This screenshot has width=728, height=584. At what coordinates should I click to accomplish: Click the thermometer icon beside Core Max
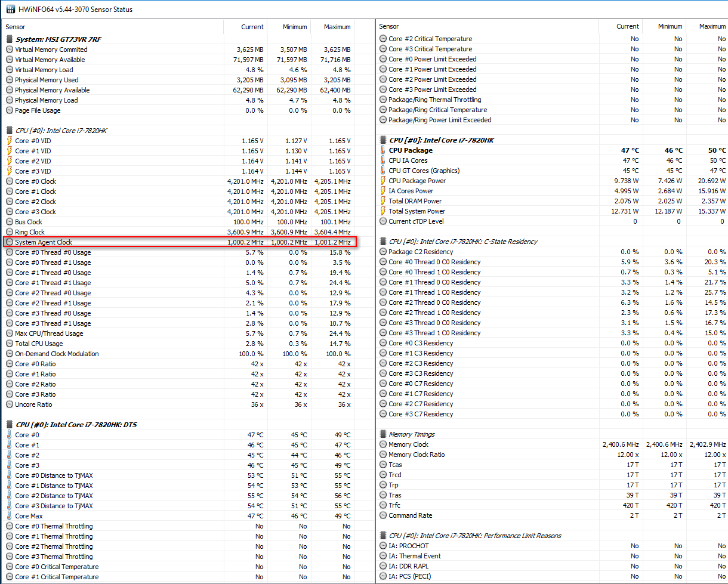click(10, 516)
